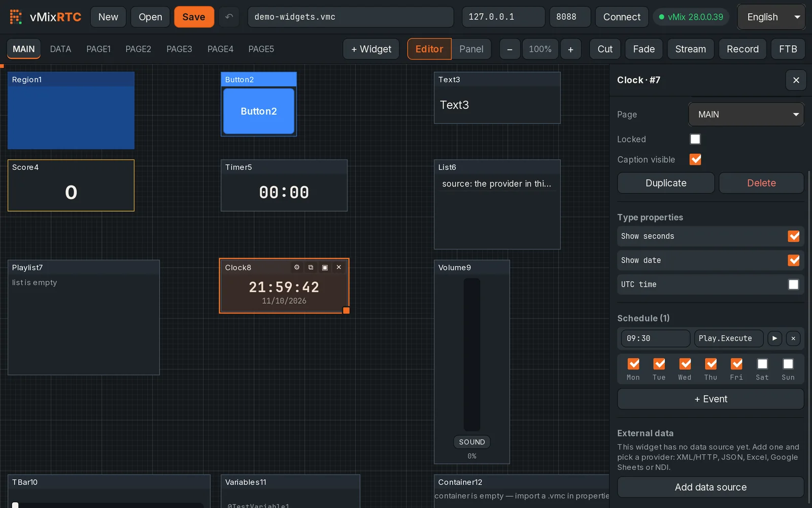The width and height of the screenshot is (812, 508).
Task: Click the Clock8 resize handle corner
Action: tap(346, 310)
